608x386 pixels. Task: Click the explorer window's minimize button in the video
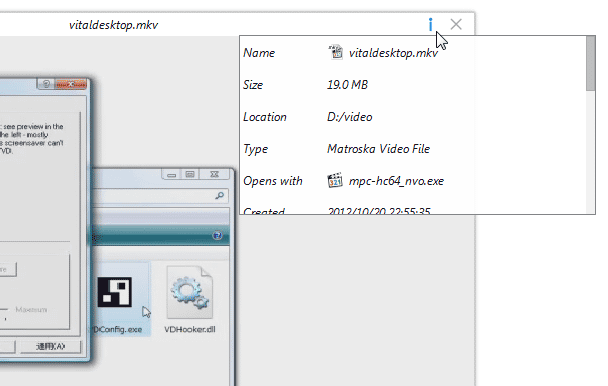click(171, 174)
